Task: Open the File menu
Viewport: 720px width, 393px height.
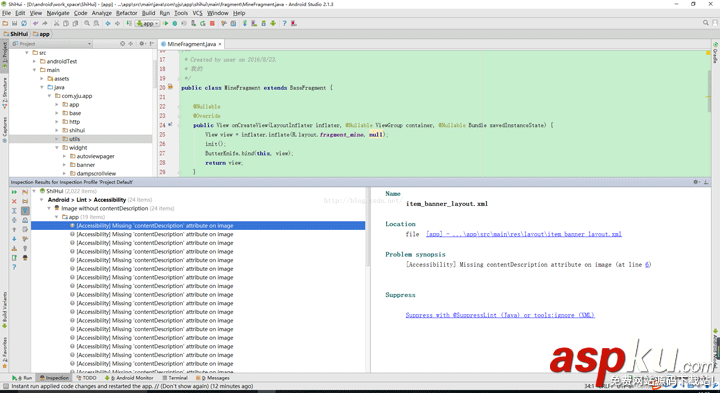Action: [x=6, y=13]
